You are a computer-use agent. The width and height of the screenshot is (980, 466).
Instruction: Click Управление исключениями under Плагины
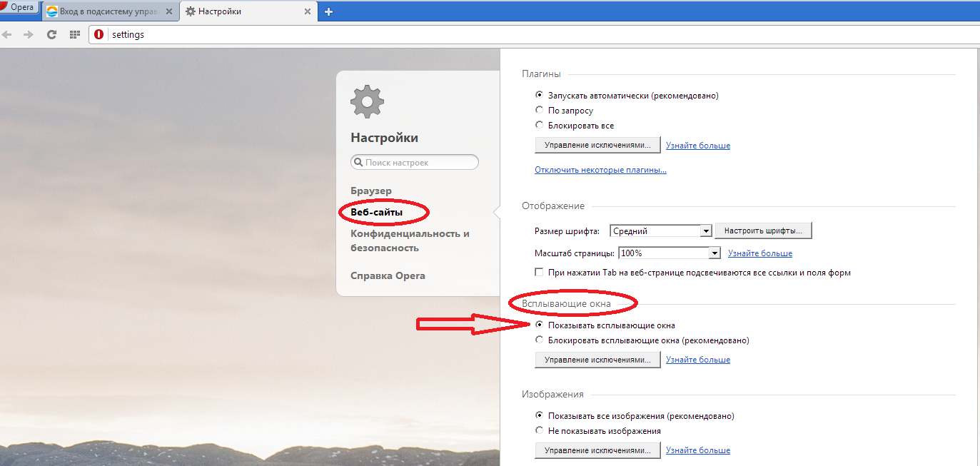[597, 146]
